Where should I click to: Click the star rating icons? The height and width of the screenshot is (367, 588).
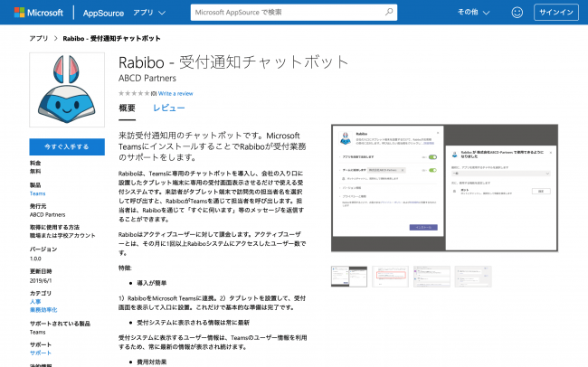(x=134, y=93)
